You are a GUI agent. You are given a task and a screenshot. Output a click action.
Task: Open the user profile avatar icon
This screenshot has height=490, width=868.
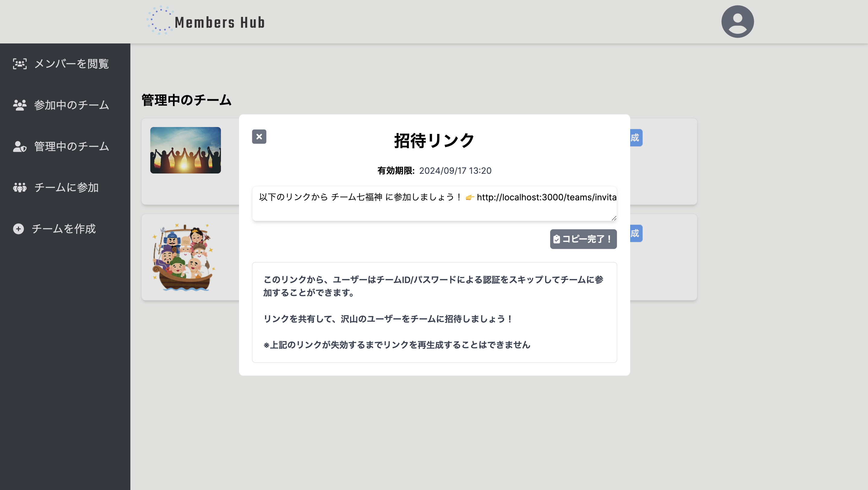coord(737,21)
